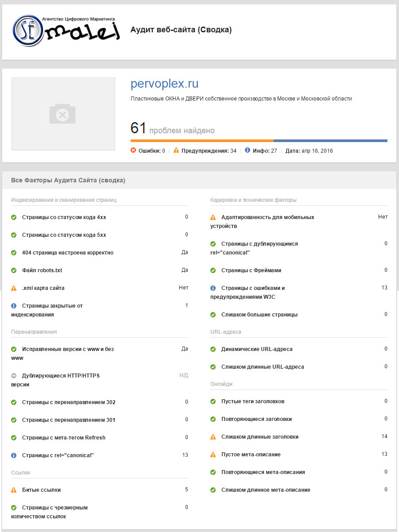Viewport: 399px width, 532px height.
Task: Click check icon for чрезмерным количеством ссылок
Action: (x=14, y=508)
